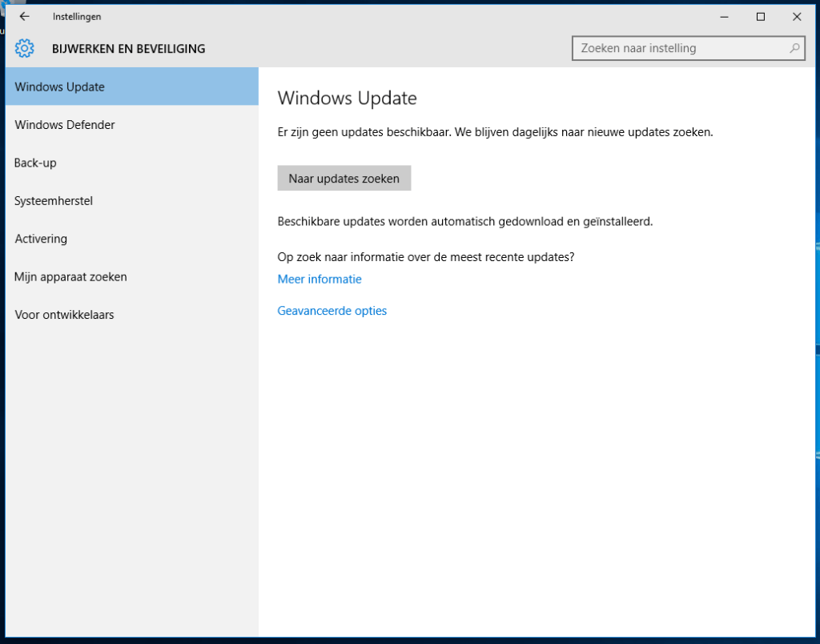Open Systeemherstel section

pyautogui.click(x=132, y=201)
